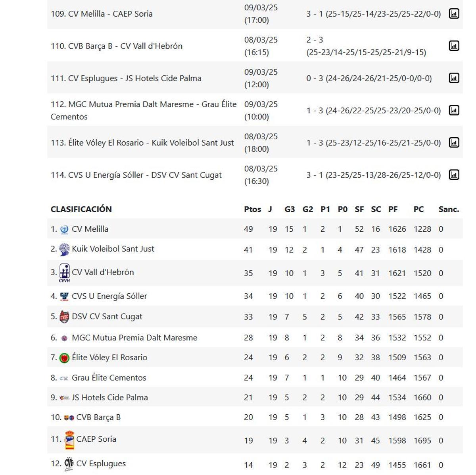The height and width of the screenshot is (475, 476).
Task: Click the Élite Vóley El Rosario round logo
Action: click(x=65, y=357)
